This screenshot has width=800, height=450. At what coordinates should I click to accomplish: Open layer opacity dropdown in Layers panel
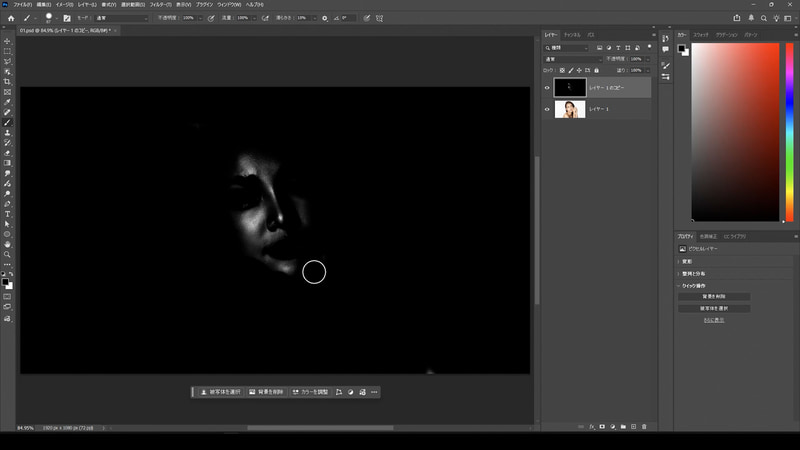pos(648,59)
